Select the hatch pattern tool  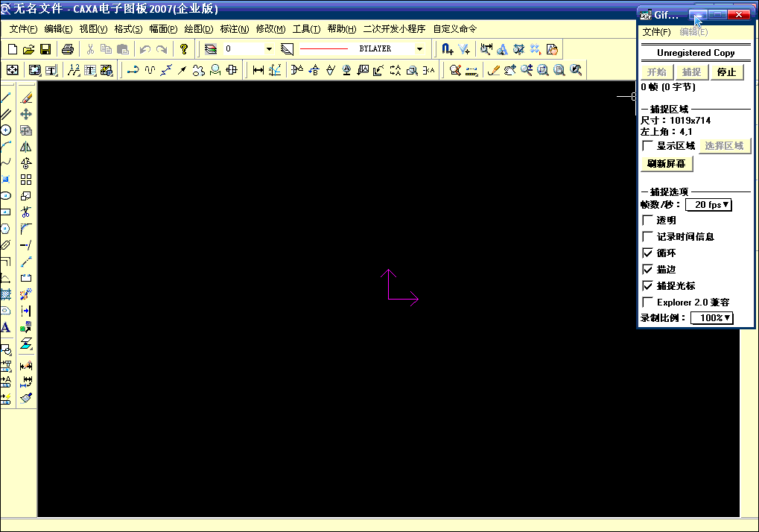click(6, 294)
